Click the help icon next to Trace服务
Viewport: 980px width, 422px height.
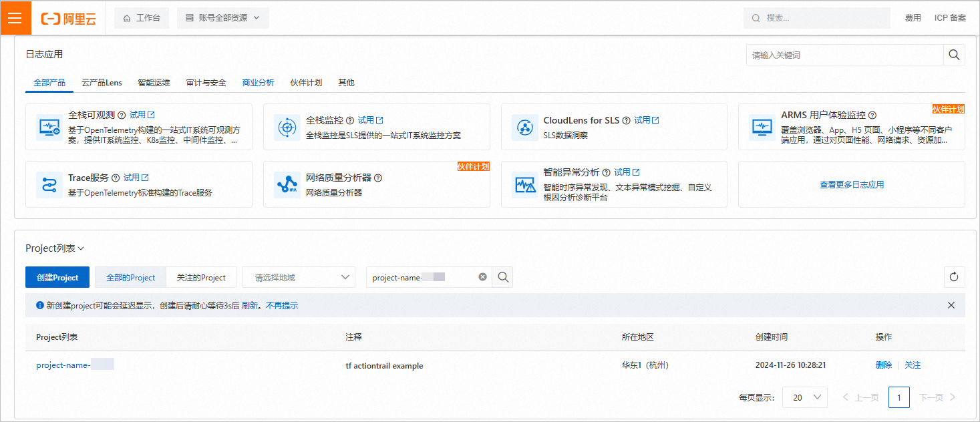pos(116,178)
